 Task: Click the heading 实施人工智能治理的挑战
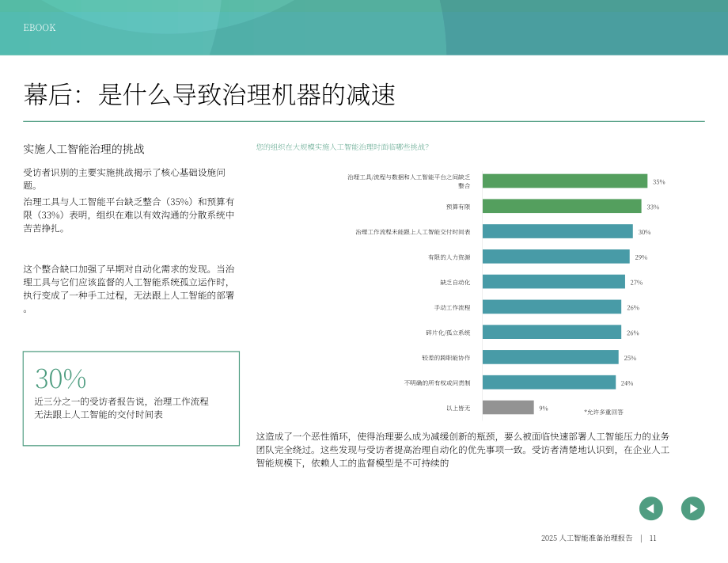click(84, 149)
